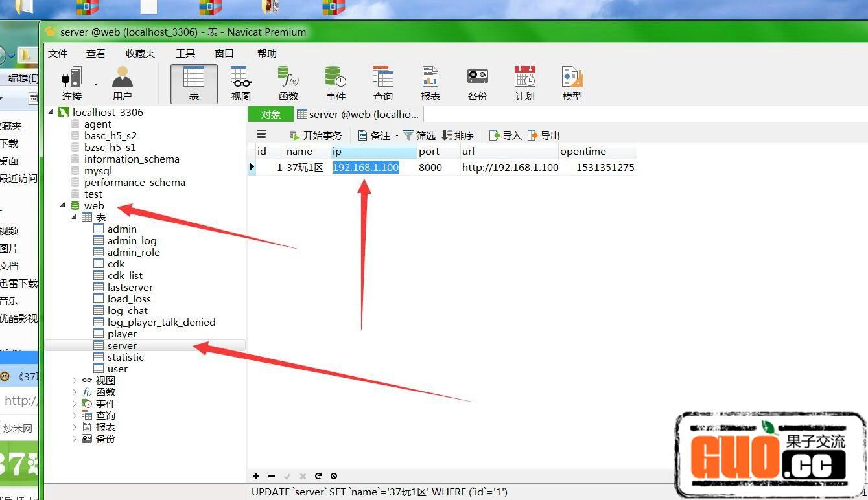
Task: Open the 工具 menu
Action: [185, 54]
